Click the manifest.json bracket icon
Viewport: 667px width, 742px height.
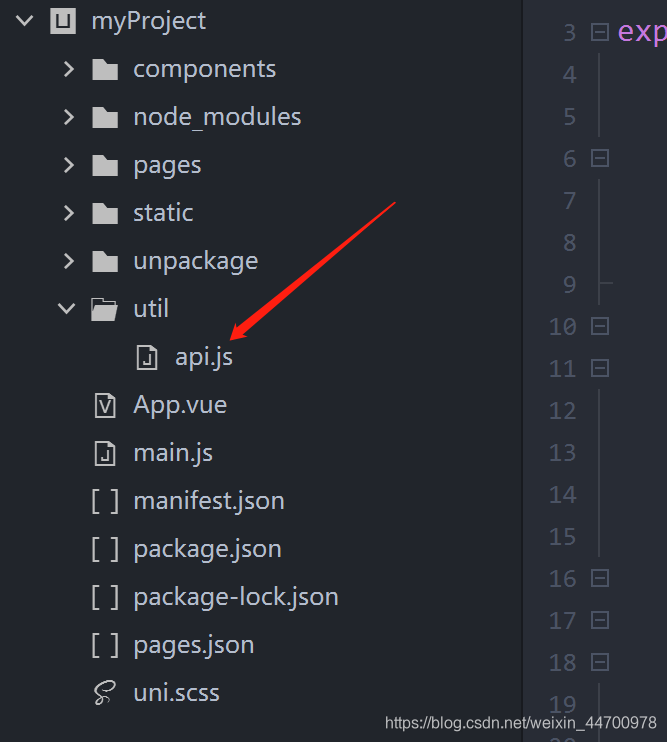pos(105,501)
